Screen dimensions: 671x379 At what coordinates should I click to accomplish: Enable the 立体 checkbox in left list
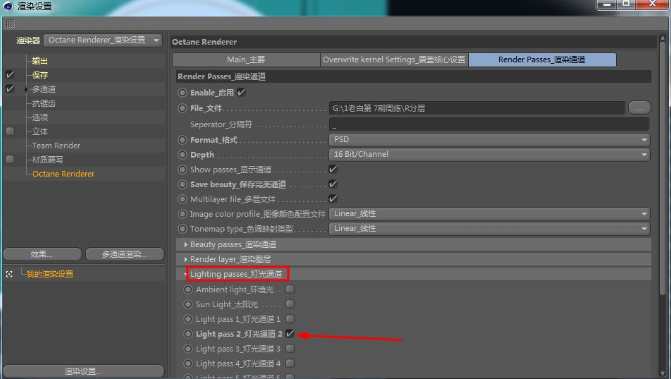[x=10, y=131]
